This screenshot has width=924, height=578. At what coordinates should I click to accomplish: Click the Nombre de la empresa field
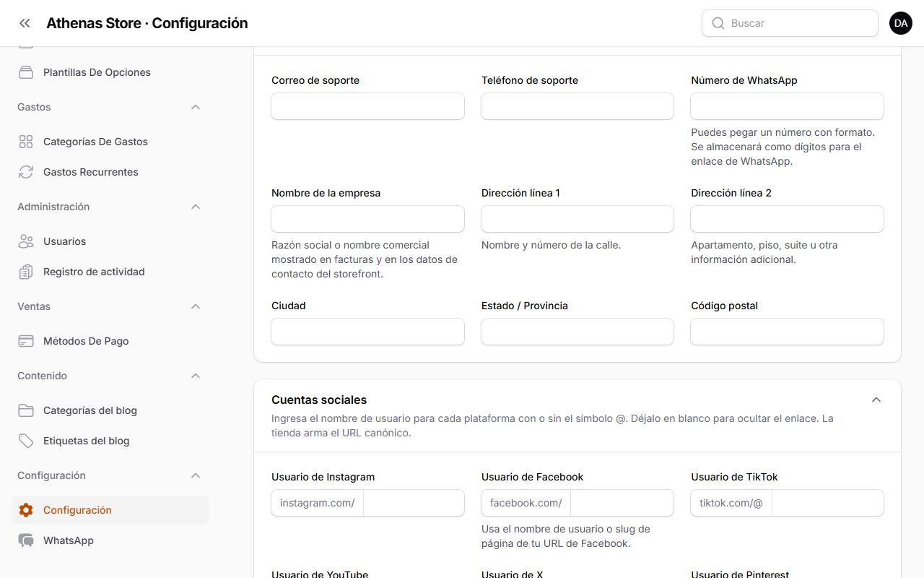(x=367, y=219)
